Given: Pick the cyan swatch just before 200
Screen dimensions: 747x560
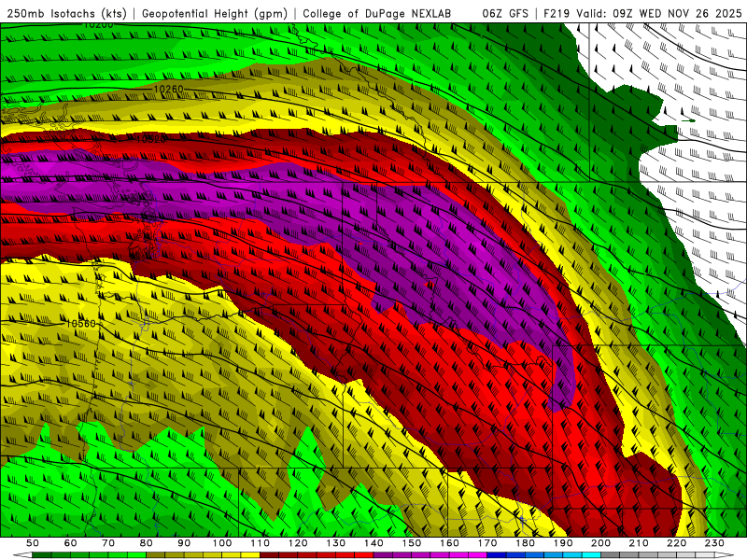Looking at the screenshot, I should (x=592, y=555).
